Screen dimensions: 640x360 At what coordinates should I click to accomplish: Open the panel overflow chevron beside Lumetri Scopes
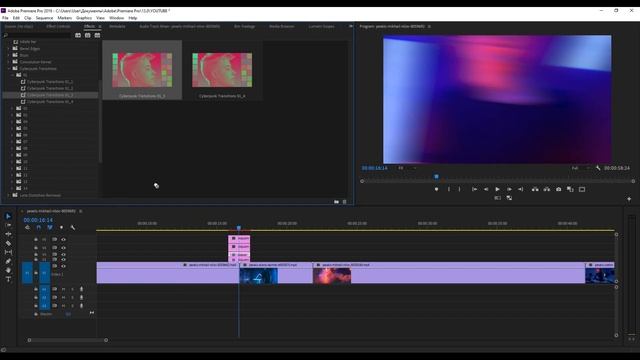pyautogui.click(x=351, y=26)
